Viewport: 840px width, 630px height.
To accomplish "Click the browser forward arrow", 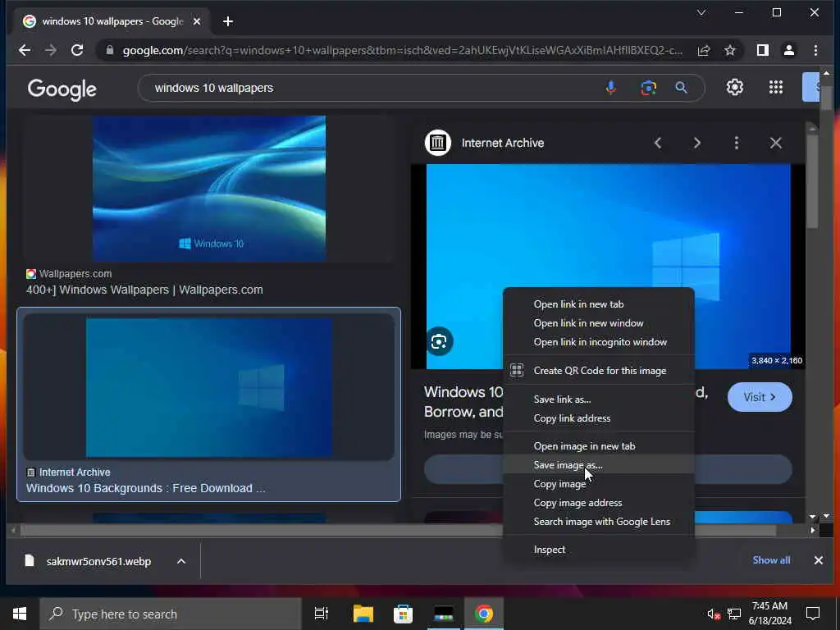I will [x=51, y=50].
